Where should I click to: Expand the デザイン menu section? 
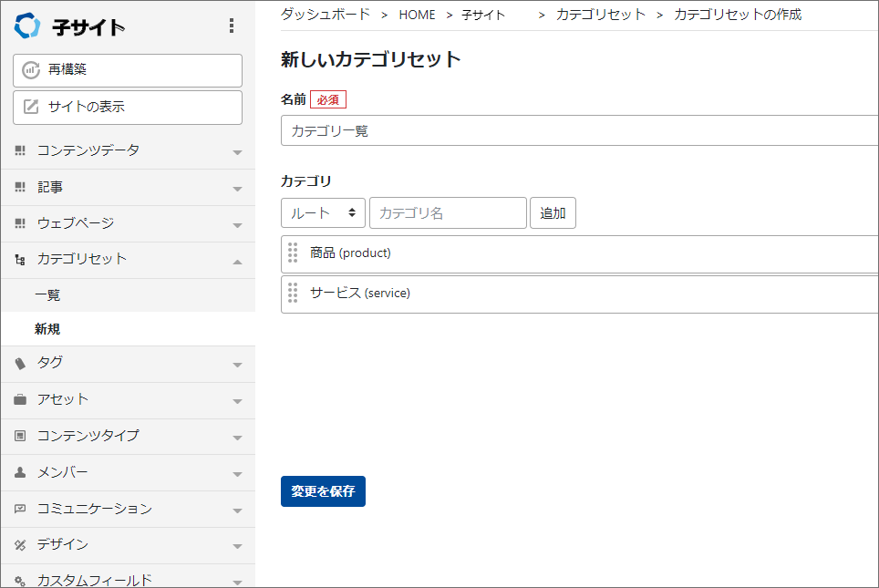(x=128, y=545)
